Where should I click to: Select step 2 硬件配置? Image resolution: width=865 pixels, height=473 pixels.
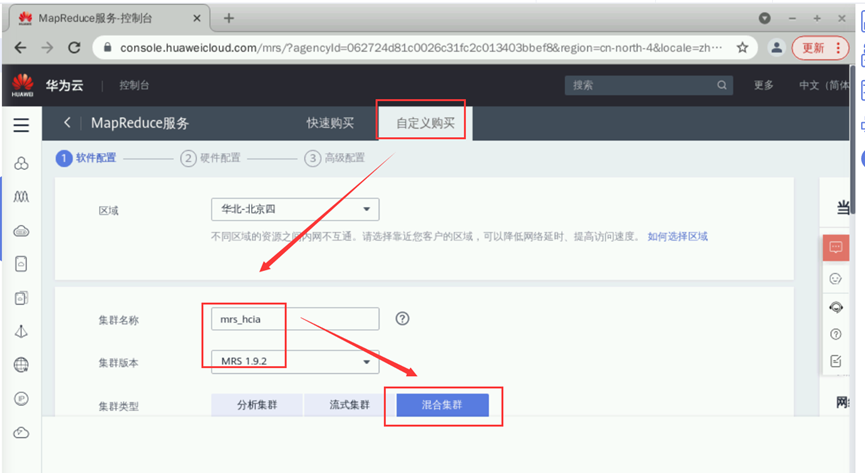(x=211, y=158)
